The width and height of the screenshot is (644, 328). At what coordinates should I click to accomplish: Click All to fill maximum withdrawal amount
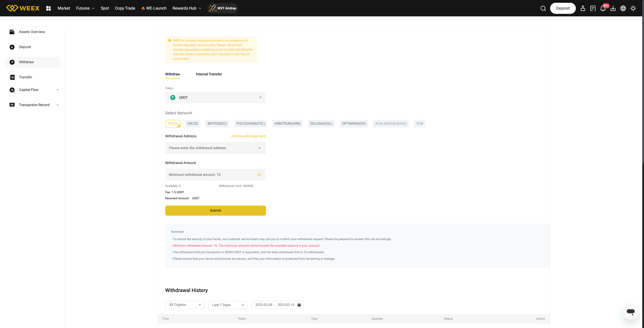click(259, 175)
